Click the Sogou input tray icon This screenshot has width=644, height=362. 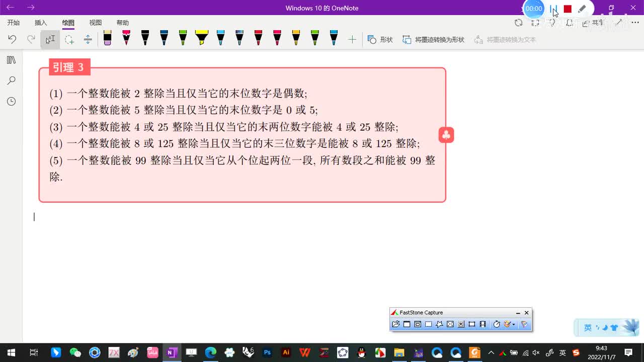tap(576, 352)
